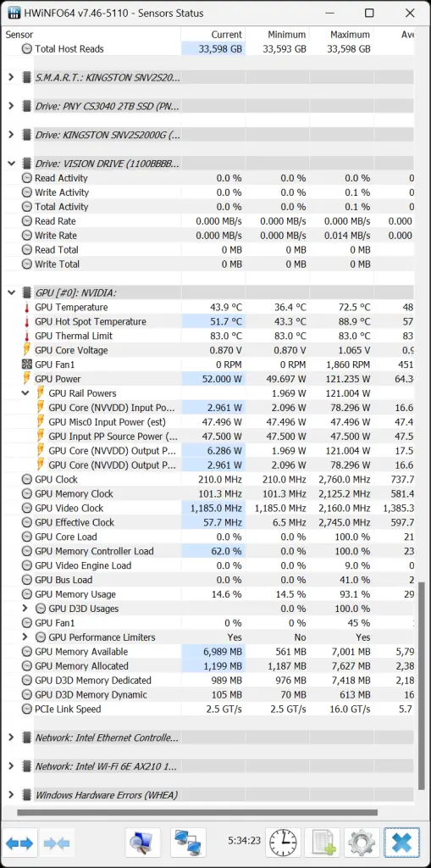Click the GPU Clock gauge icon
Viewport: 431px width, 868px height.
[x=26, y=480]
